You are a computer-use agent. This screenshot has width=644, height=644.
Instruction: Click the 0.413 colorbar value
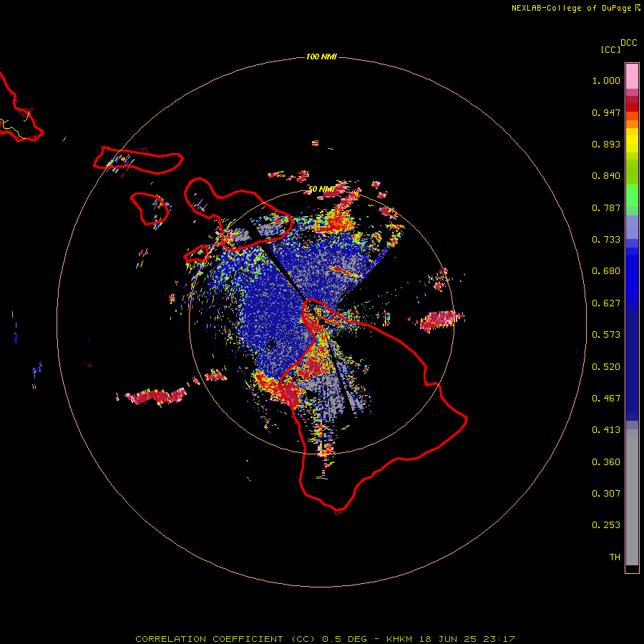606,430
